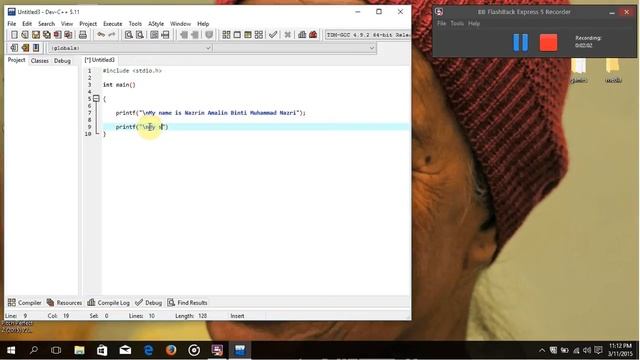
Task: Click the Goto Bookmark toolbar icon
Action: tap(36, 48)
